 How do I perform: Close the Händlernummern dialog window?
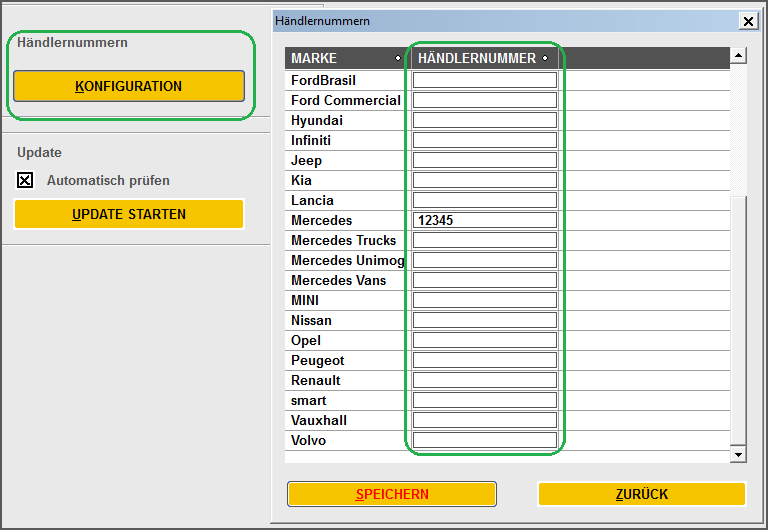(x=747, y=21)
